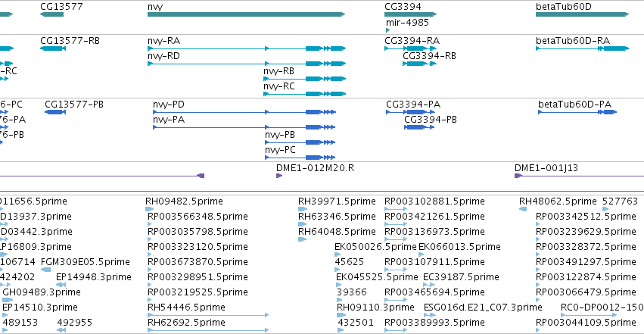644x334 pixels.
Task: Select the DME1-001J13 clone label
Action: click(x=546, y=168)
